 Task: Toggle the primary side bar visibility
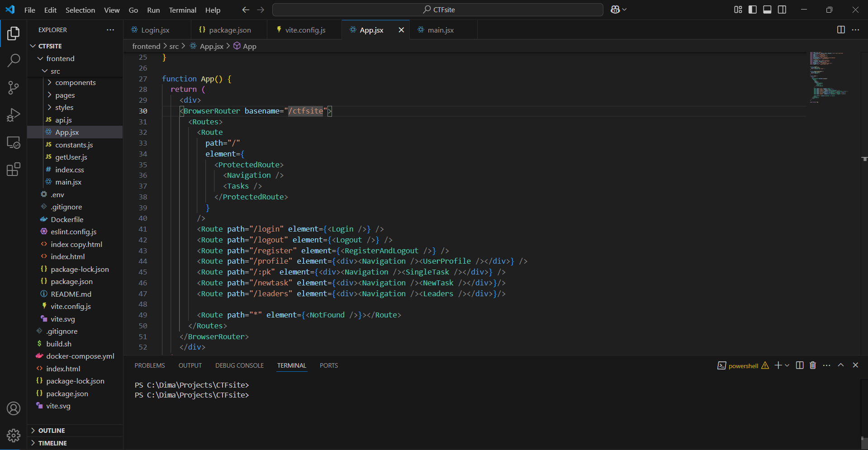(x=753, y=9)
